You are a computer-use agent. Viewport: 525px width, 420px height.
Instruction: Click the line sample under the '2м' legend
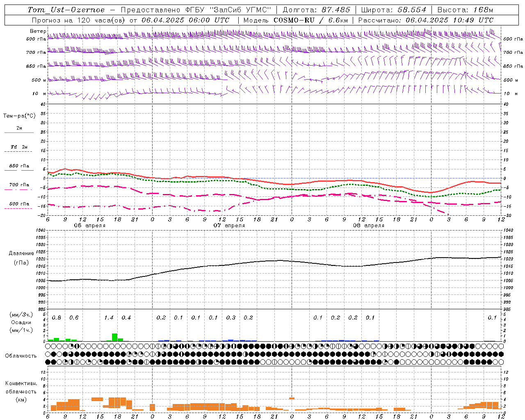pos(19,133)
